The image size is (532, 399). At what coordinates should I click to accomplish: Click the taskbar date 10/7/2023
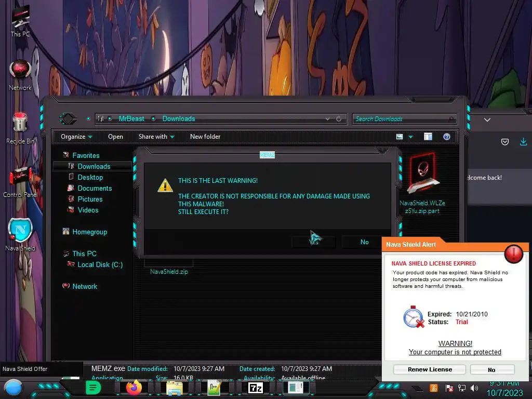(x=504, y=393)
